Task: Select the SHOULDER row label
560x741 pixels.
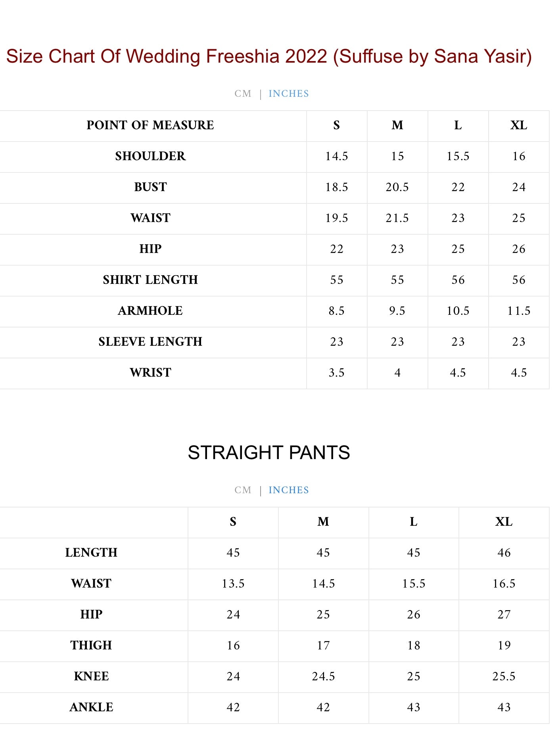Action: [x=150, y=156]
